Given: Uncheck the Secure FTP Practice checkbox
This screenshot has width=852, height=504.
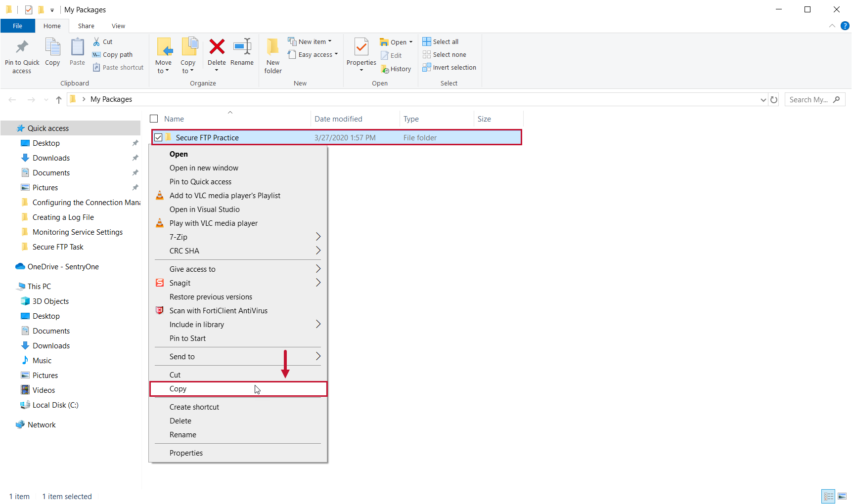Looking at the screenshot, I should (158, 137).
